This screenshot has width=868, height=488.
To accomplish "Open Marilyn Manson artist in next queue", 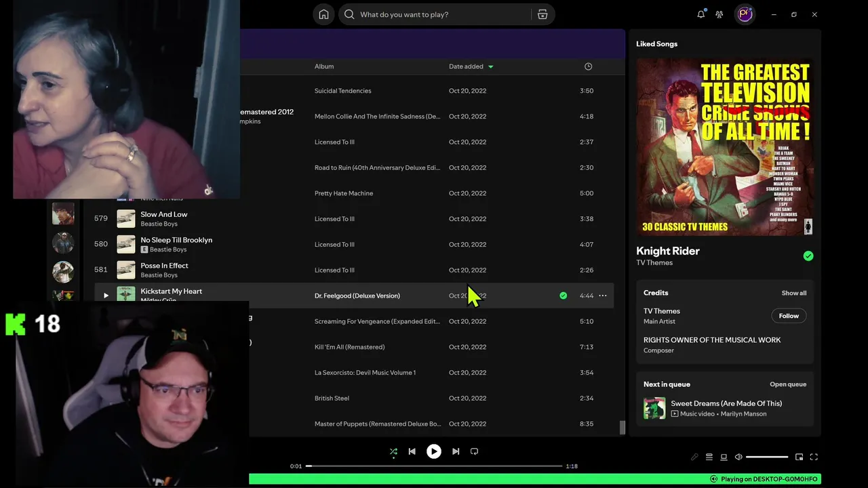I will click(744, 414).
